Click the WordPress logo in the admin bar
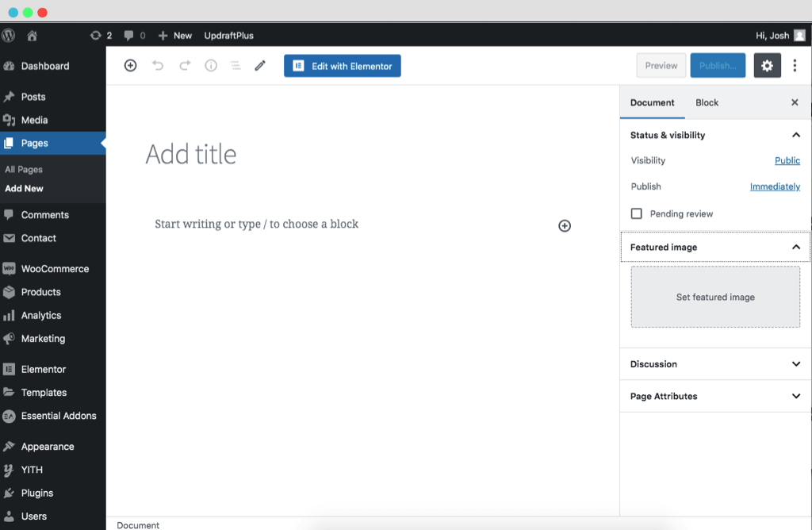The width and height of the screenshot is (812, 530). click(8, 35)
